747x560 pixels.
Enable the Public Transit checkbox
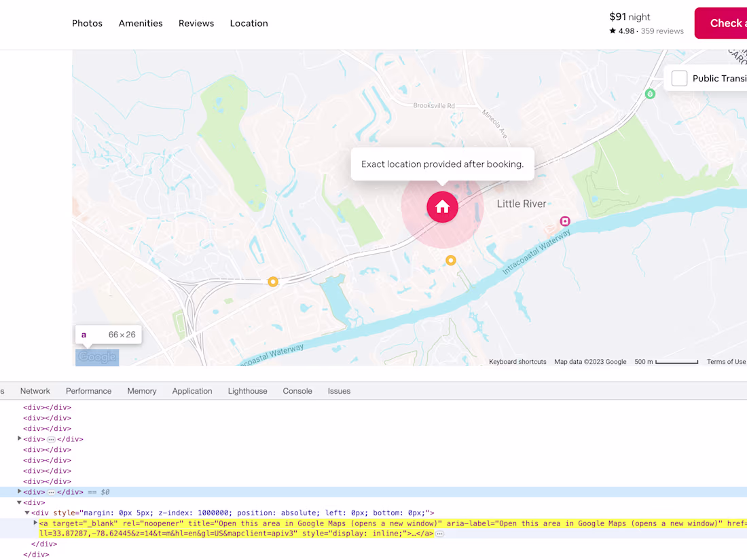(679, 78)
